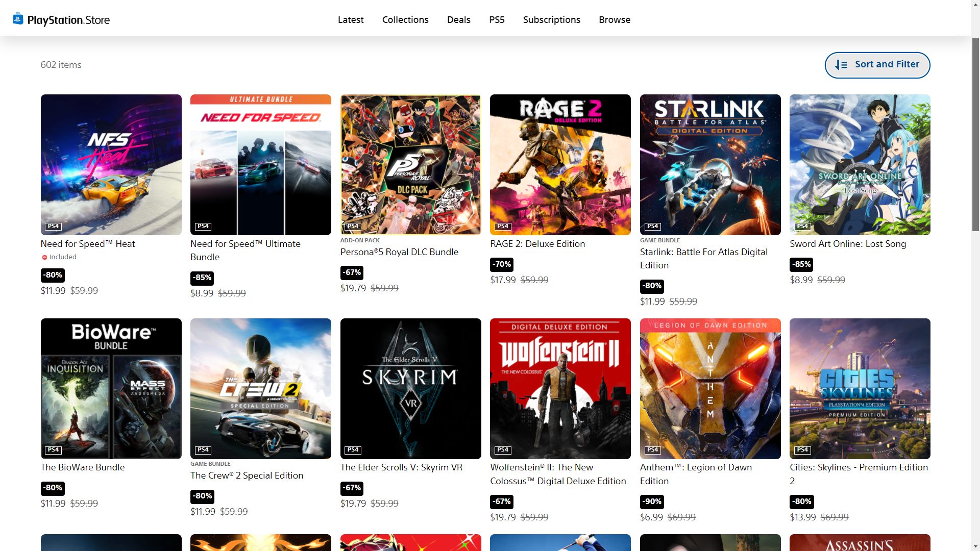Click PS4 badge on Skyrim VR cover

(353, 450)
